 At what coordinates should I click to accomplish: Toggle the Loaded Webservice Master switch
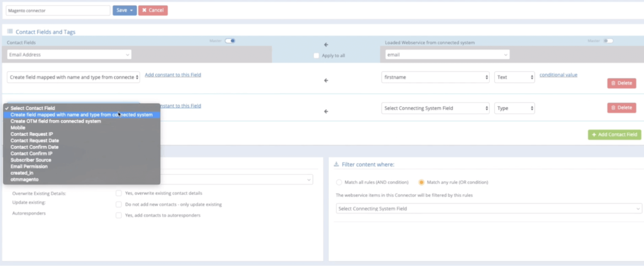pos(608,41)
